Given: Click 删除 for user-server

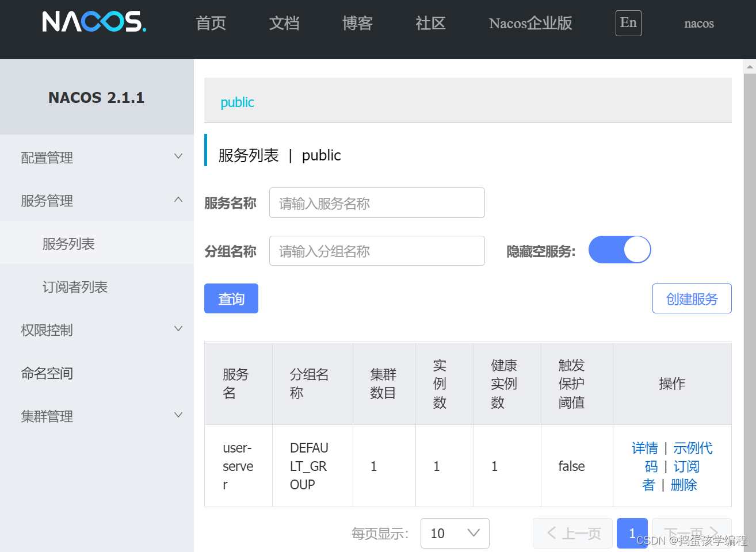Looking at the screenshot, I should pos(684,485).
